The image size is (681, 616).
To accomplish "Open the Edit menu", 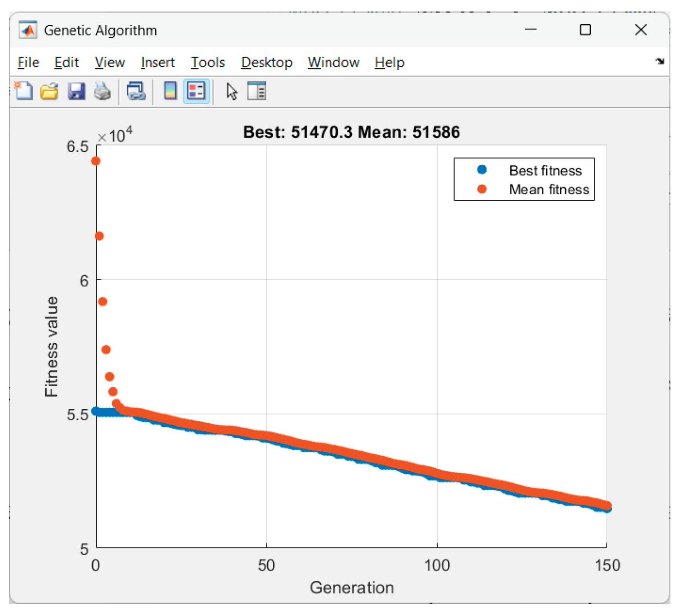I will coord(66,62).
